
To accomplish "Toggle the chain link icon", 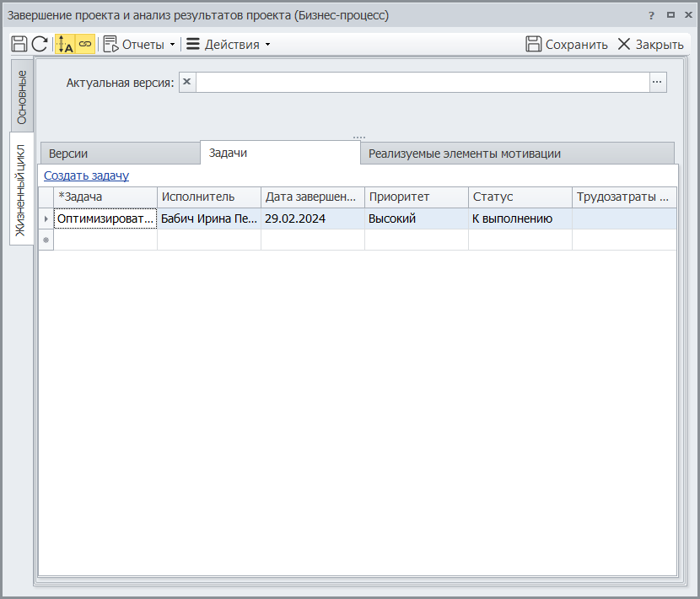I will tap(85, 44).
